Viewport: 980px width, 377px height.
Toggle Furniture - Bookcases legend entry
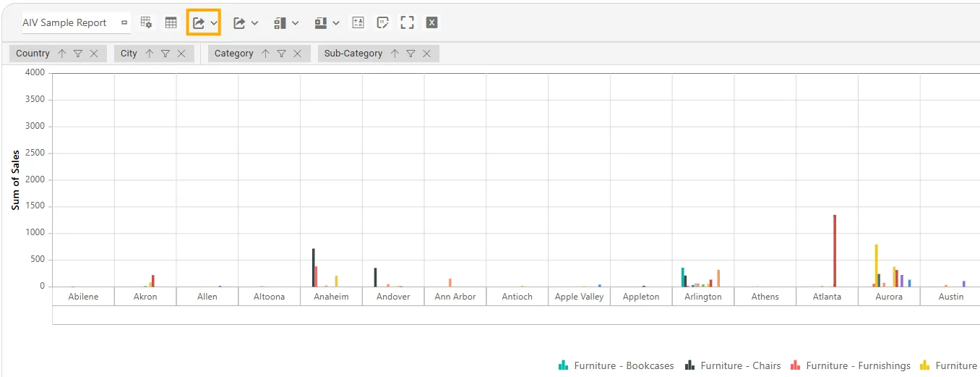pyautogui.click(x=616, y=366)
